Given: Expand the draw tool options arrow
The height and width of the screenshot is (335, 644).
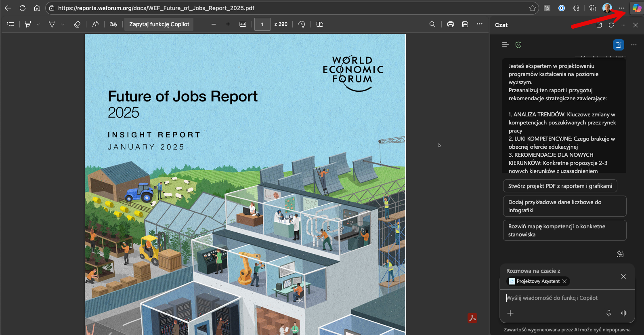Looking at the screenshot, I should (63, 24).
